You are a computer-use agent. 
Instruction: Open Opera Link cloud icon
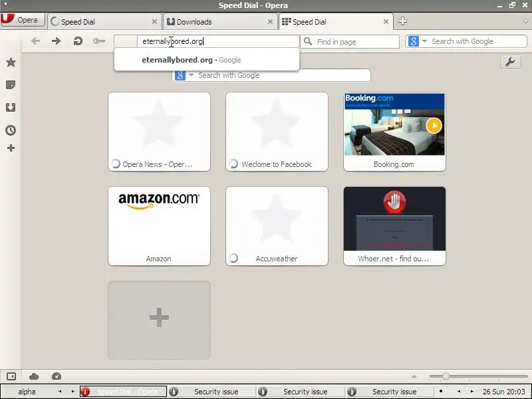pos(34,376)
